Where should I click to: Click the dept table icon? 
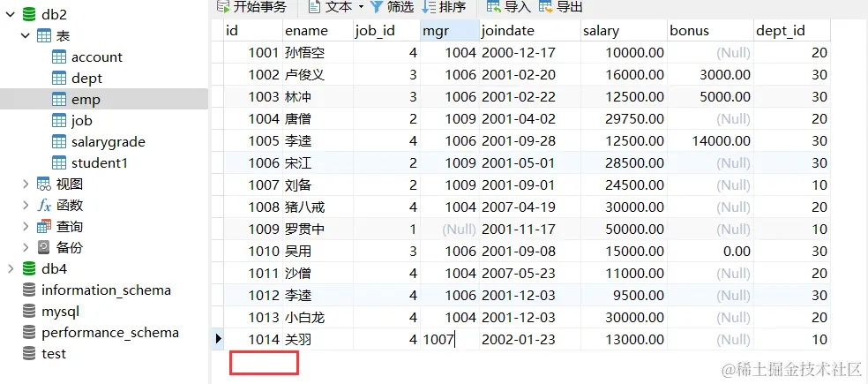pos(59,79)
